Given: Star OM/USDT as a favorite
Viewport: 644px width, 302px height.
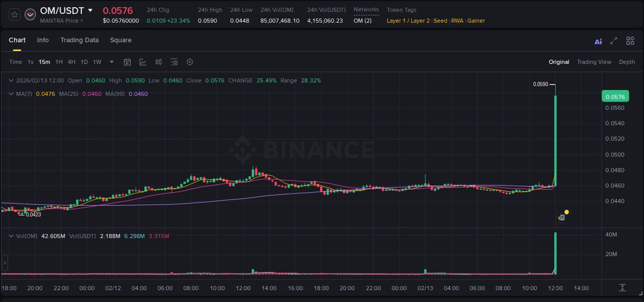Looking at the screenshot, I should [14, 14].
